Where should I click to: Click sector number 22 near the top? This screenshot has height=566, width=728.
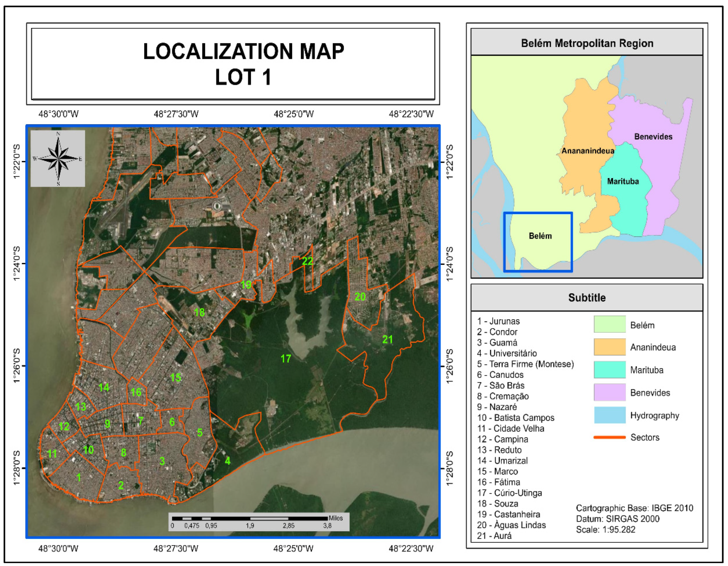307,261
